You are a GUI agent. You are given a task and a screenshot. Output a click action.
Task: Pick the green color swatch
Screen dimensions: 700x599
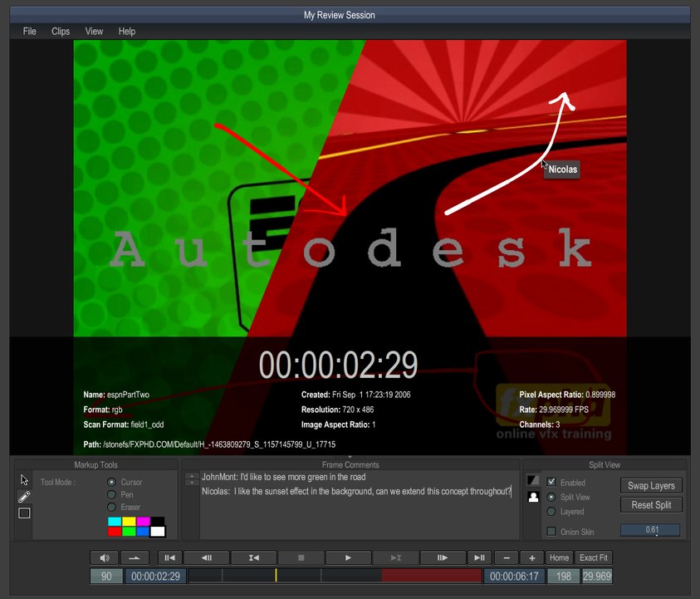click(129, 531)
